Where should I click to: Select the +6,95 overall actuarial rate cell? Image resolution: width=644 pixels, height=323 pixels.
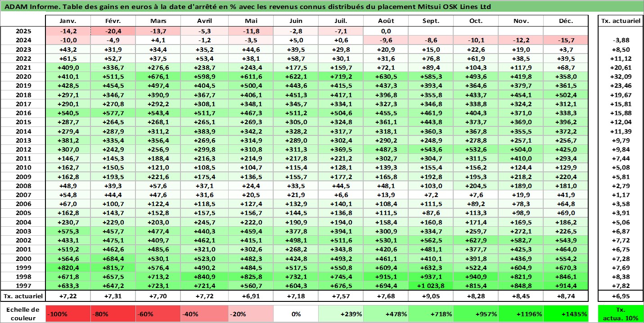coord(620,296)
